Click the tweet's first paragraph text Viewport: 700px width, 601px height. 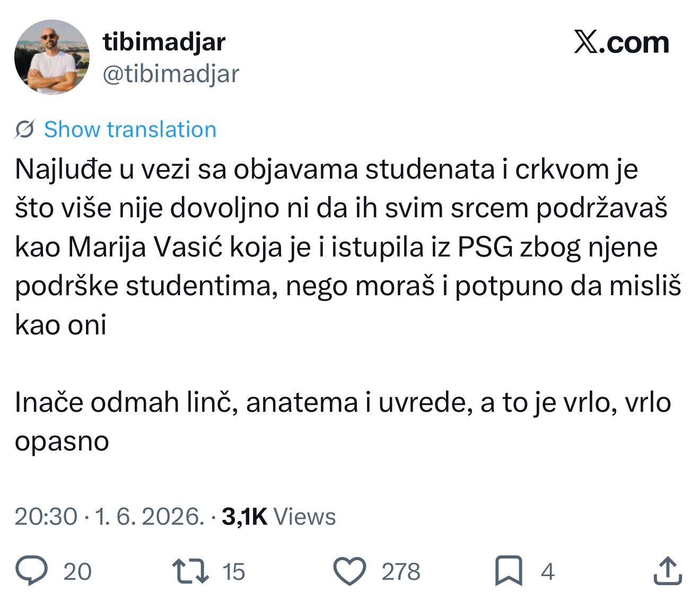pos(348,247)
